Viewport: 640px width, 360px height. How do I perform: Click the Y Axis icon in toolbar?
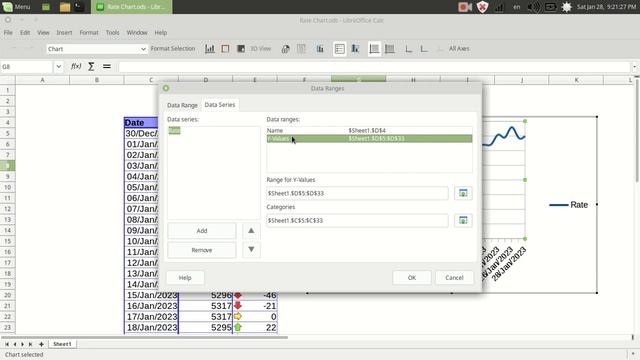424,49
